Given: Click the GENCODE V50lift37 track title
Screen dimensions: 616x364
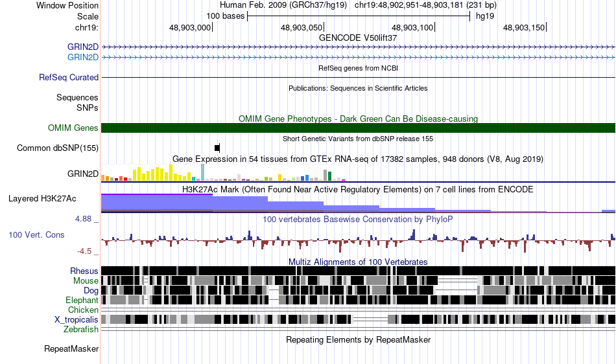Looking at the screenshot, I should pos(358,38).
